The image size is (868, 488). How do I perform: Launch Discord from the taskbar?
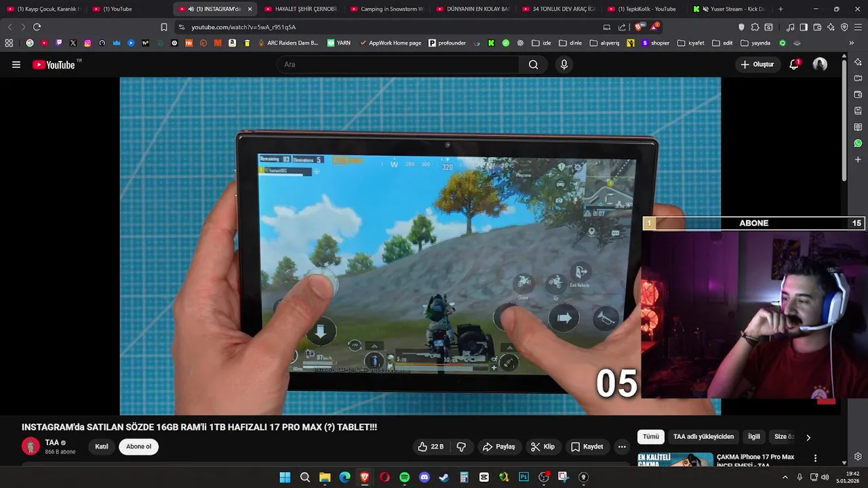425,477
